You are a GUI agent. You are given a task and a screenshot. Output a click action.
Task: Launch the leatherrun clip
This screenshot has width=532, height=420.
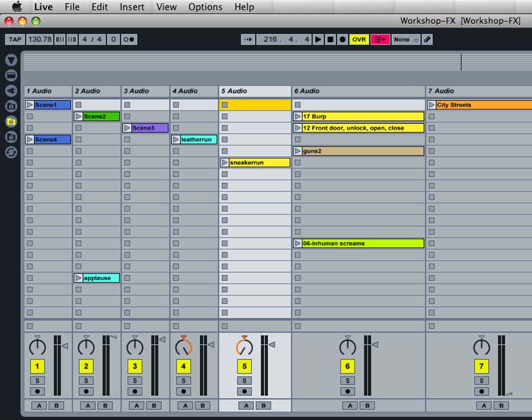point(176,140)
